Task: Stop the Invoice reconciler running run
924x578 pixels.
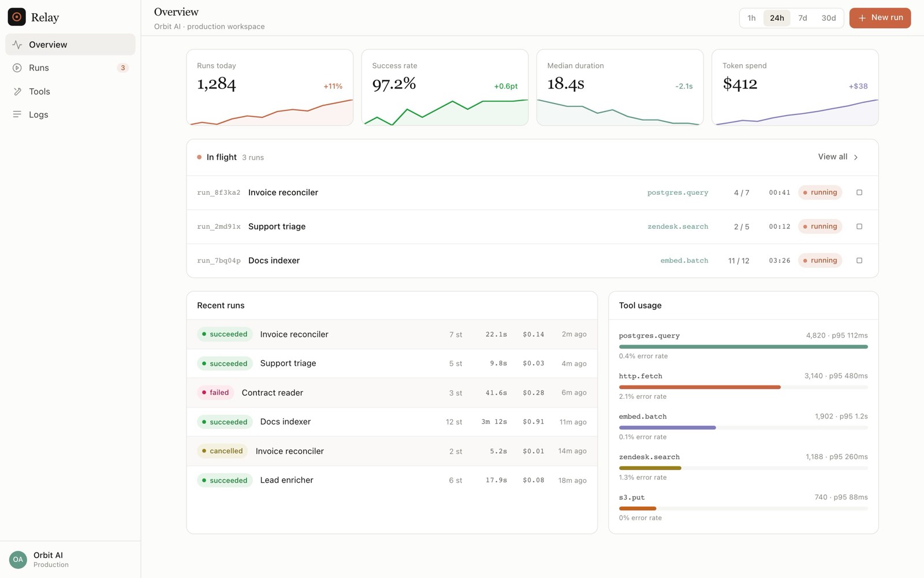Action: [859, 192]
